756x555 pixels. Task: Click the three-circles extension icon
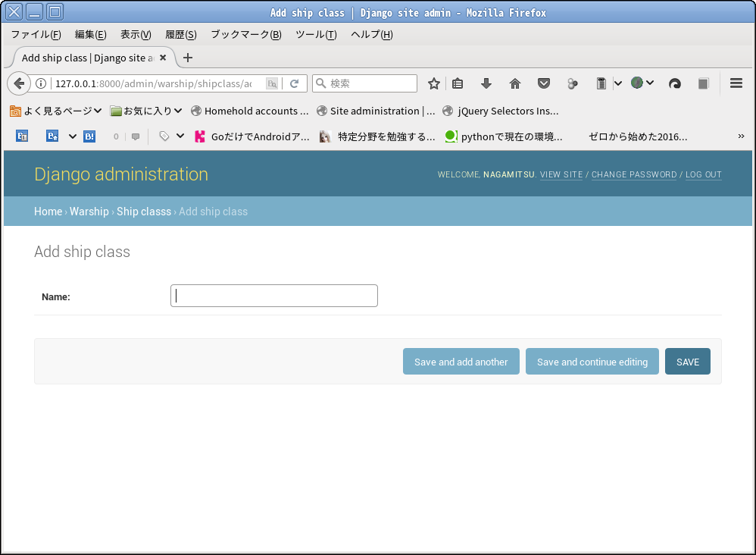573,83
